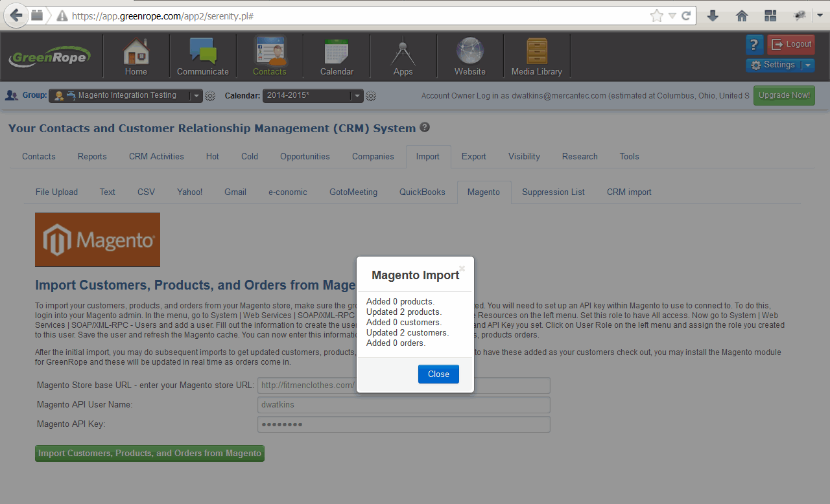Select the CSV import sub-tab

[146, 192]
